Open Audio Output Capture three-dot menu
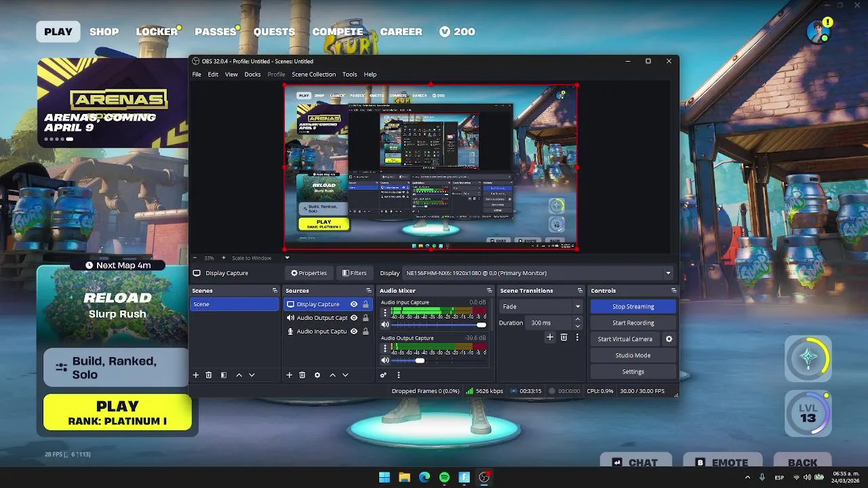The height and width of the screenshot is (488, 868). tap(385, 348)
